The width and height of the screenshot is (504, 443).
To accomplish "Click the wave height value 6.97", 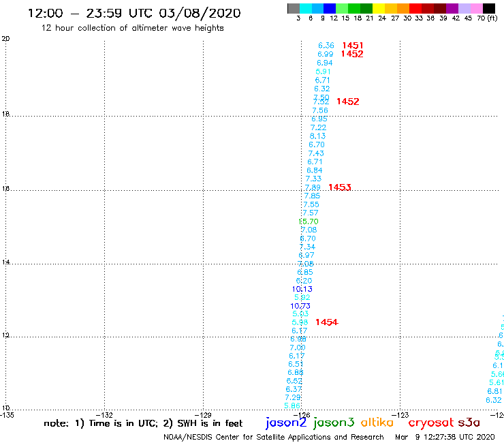I will (306, 255).
